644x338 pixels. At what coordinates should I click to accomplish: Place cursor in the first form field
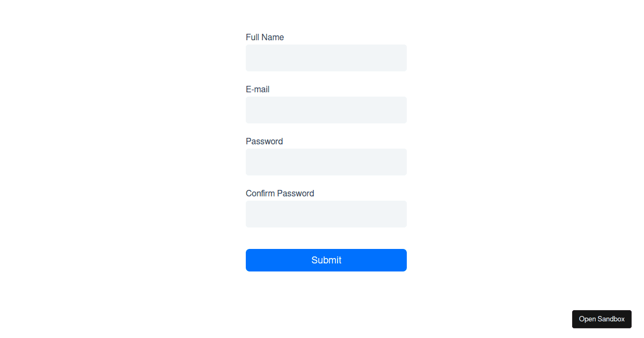(326, 58)
